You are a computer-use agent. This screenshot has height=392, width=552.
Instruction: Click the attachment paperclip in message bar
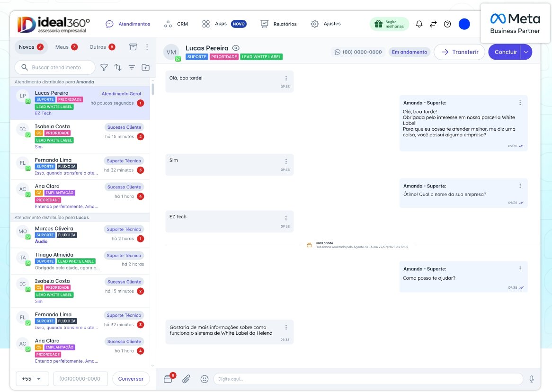(186, 378)
